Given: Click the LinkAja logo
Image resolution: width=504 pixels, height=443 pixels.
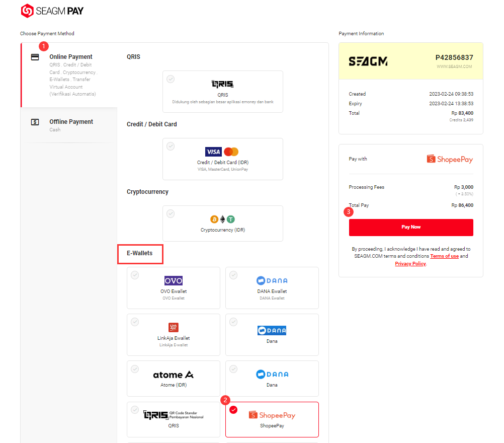Looking at the screenshot, I should tap(174, 328).
